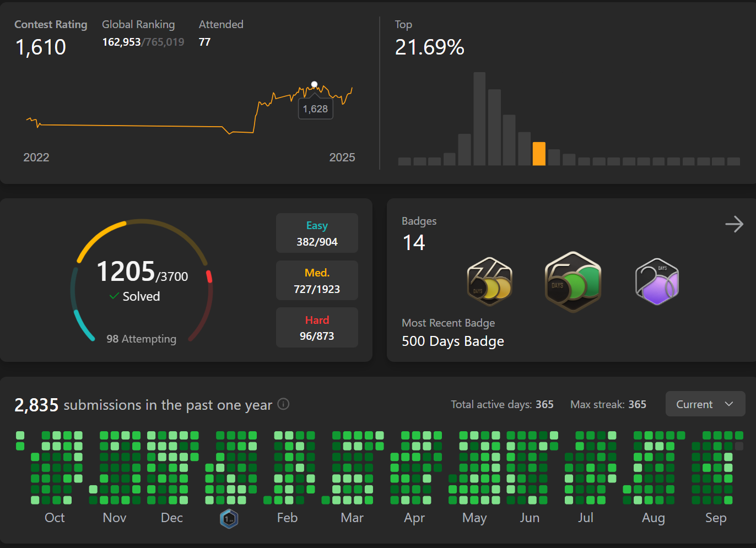Select the Hard 96/873 difficulty card
756x548 pixels.
click(x=317, y=328)
